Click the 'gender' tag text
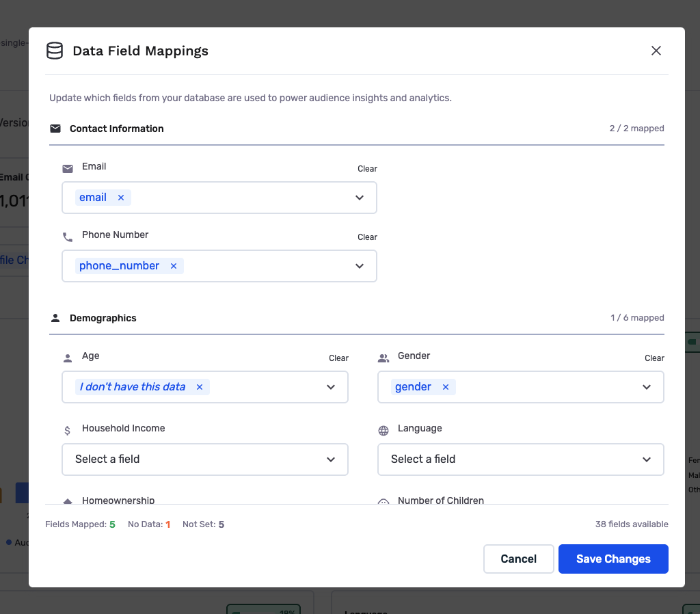The width and height of the screenshot is (700, 614). (x=413, y=387)
